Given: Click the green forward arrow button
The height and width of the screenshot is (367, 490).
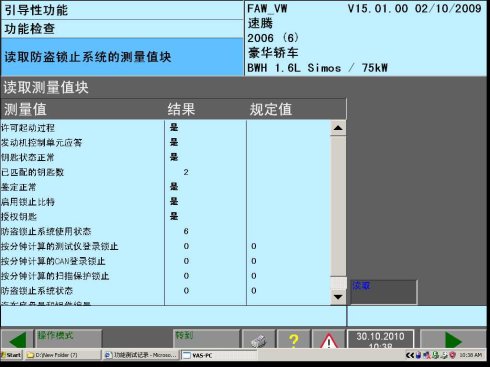Looking at the screenshot, I should tap(453, 339).
